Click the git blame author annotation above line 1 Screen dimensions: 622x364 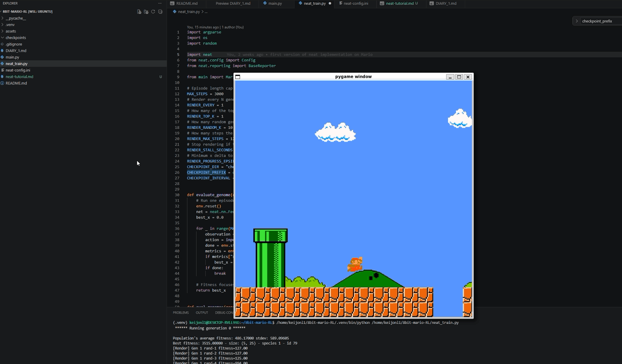click(x=215, y=27)
